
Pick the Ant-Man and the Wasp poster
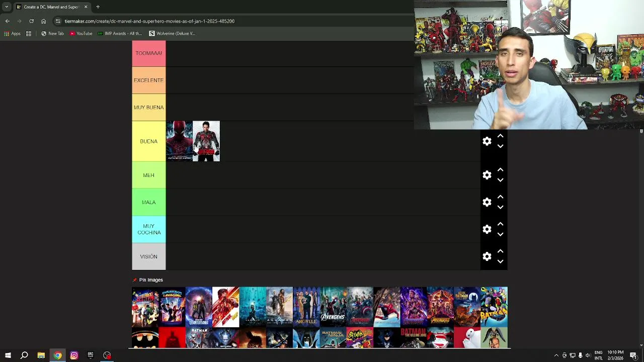pos(225,307)
